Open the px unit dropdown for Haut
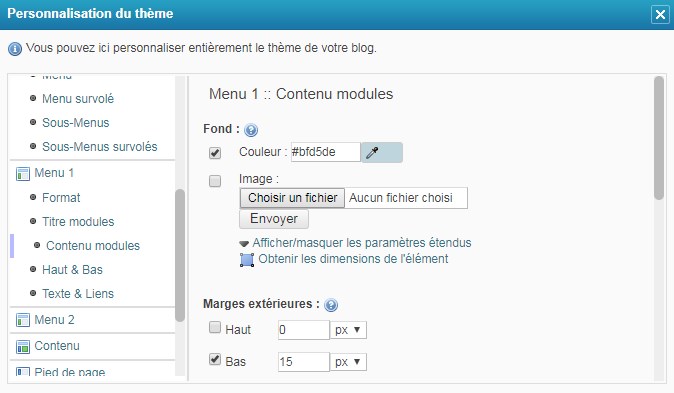 348,330
